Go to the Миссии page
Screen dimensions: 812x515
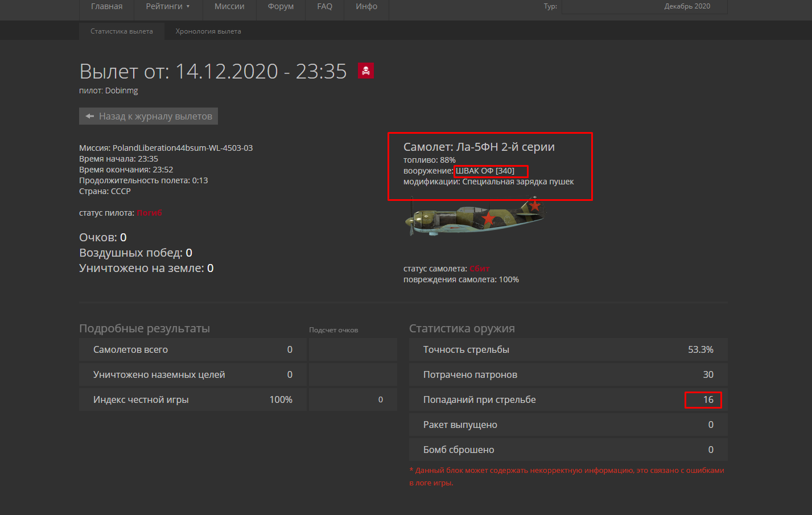229,6
